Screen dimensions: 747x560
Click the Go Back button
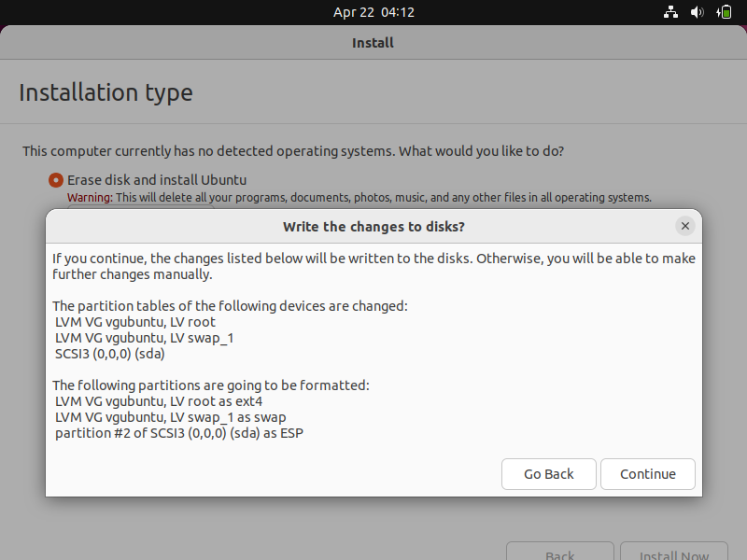(x=548, y=474)
